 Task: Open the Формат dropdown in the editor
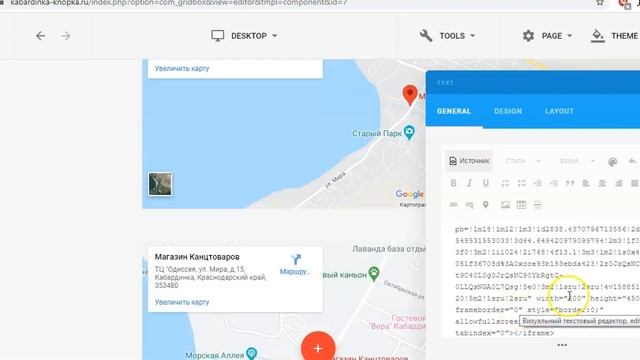pos(576,161)
